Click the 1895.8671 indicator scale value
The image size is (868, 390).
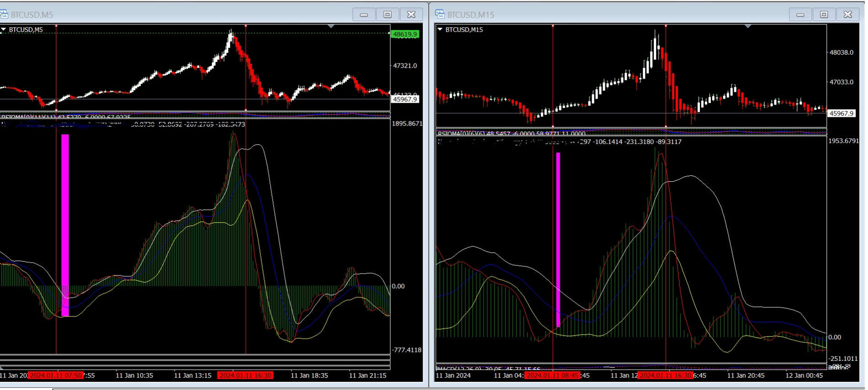point(408,124)
